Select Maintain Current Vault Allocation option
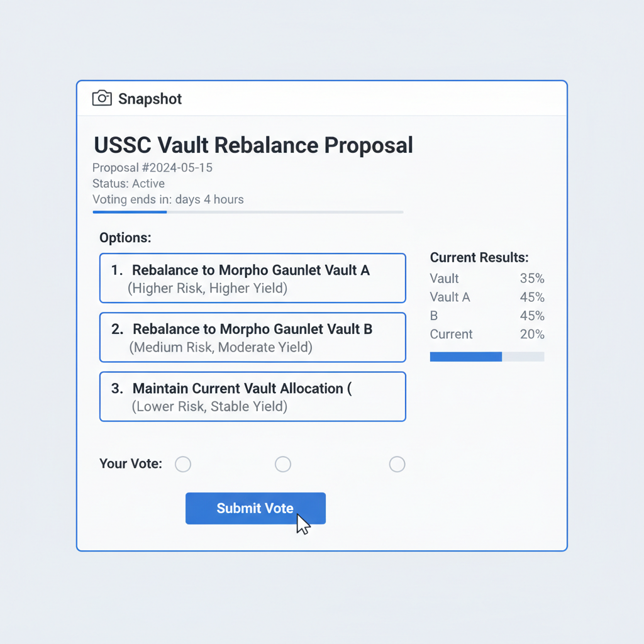Viewport: 644px width, 644px height. pos(252,396)
